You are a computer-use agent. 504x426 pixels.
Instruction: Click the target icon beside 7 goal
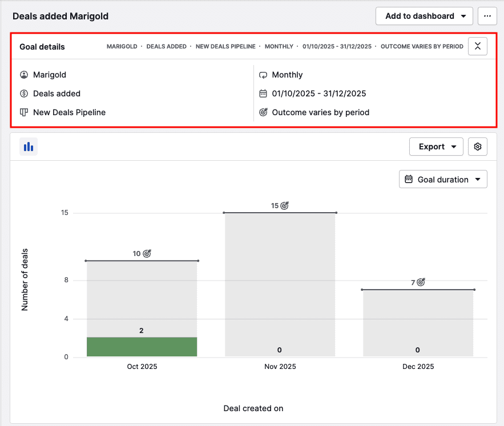click(x=421, y=282)
